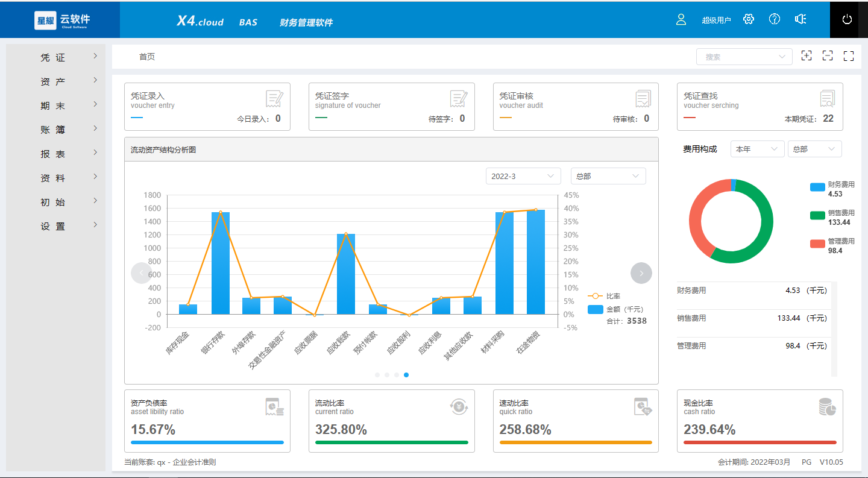This screenshot has height=478, width=868.
Task: Open the chart 总部 department dropdown
Action: point(608,176)
